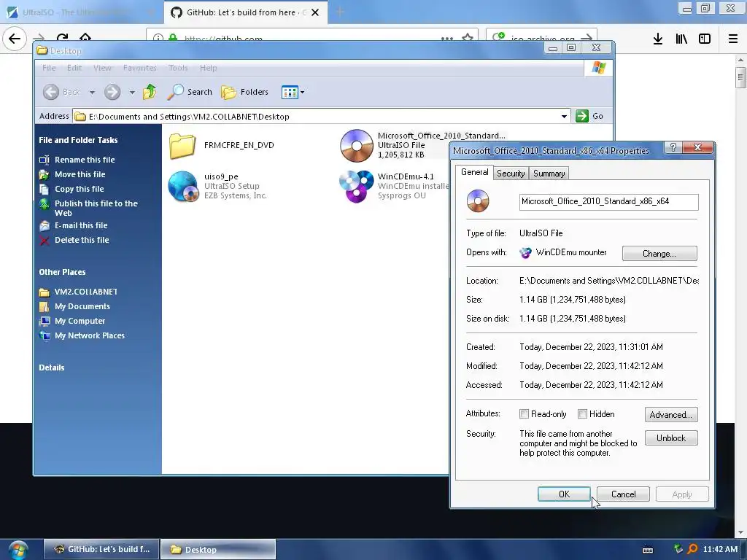Click OK in the Properties dialog

(564, 494)
